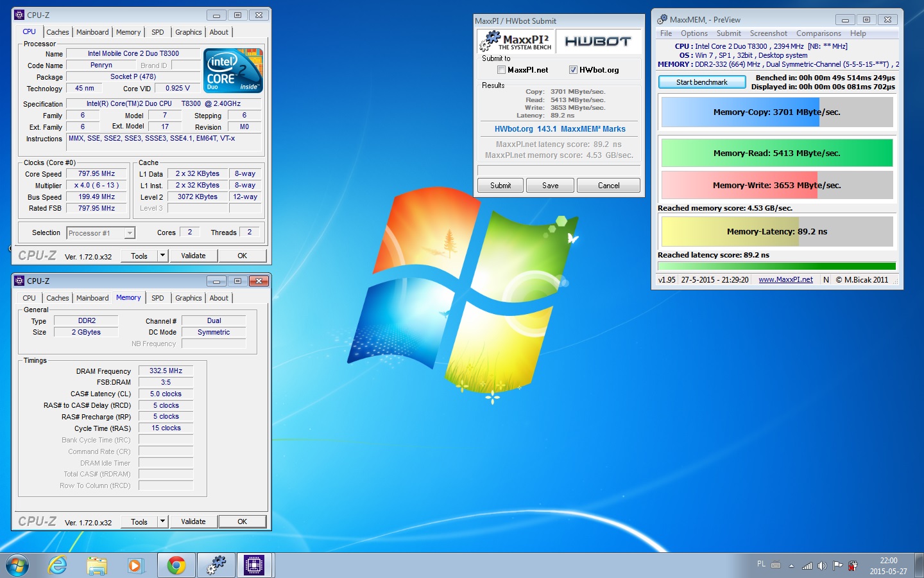This screenshot has width=924, height=578.
Task: Open the volume speaker tray icon
Action: 822,566
